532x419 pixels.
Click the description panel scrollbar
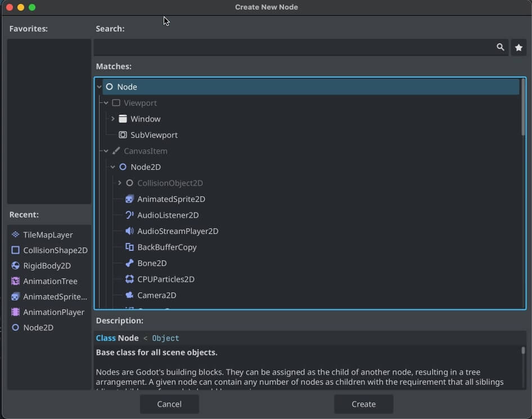[523, 350]
